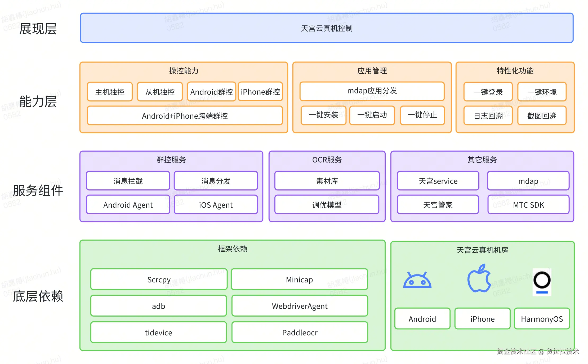
Task: Click the HarmonyOS label box
Action: [x=542, y=319]
